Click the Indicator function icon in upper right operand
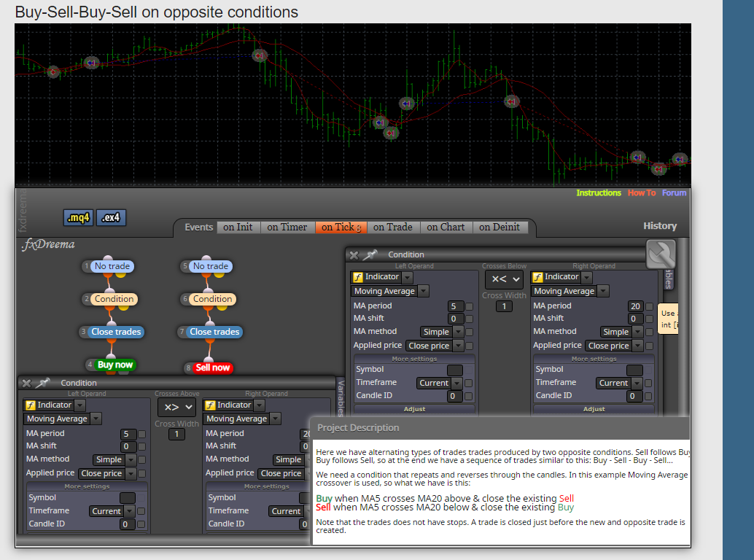This screenshot has height=560, width=754. pyautogui.click(x=537, y=277)
